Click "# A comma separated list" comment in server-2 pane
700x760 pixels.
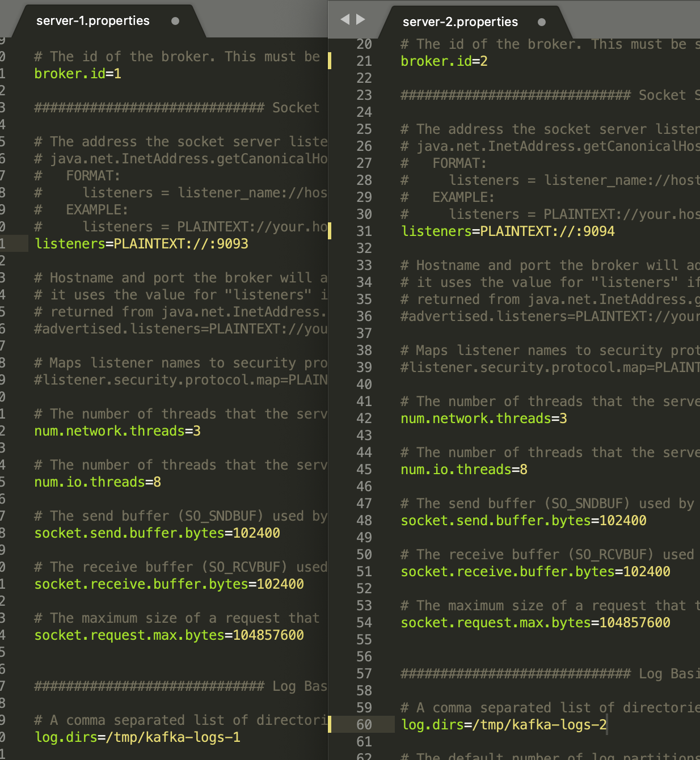pyautogui.click(x=550, y=708)
